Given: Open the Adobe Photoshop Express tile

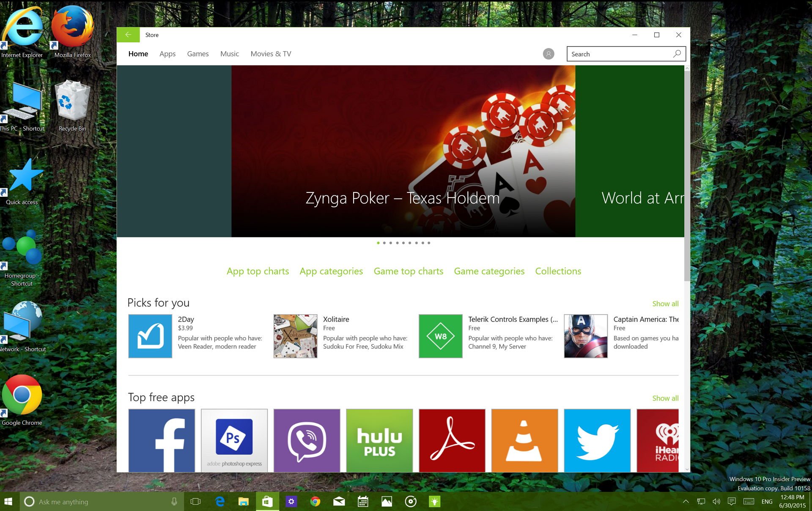Looking at the screenshot, I should pyautogui.click(x=234, y=440).
